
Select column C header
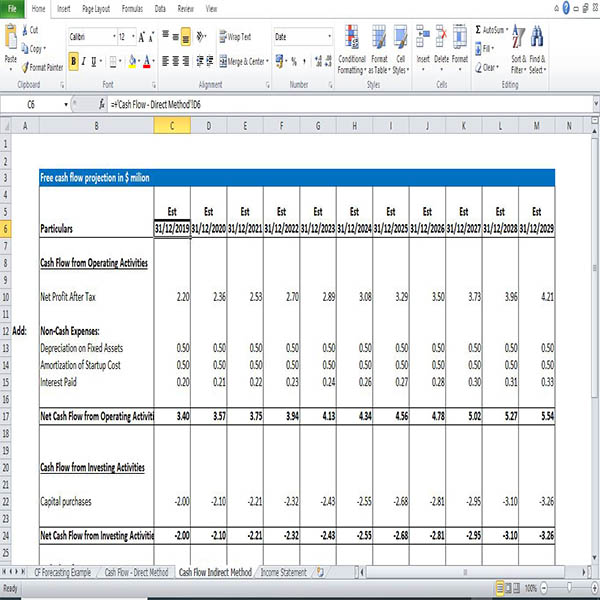click(x=172, y=126)
